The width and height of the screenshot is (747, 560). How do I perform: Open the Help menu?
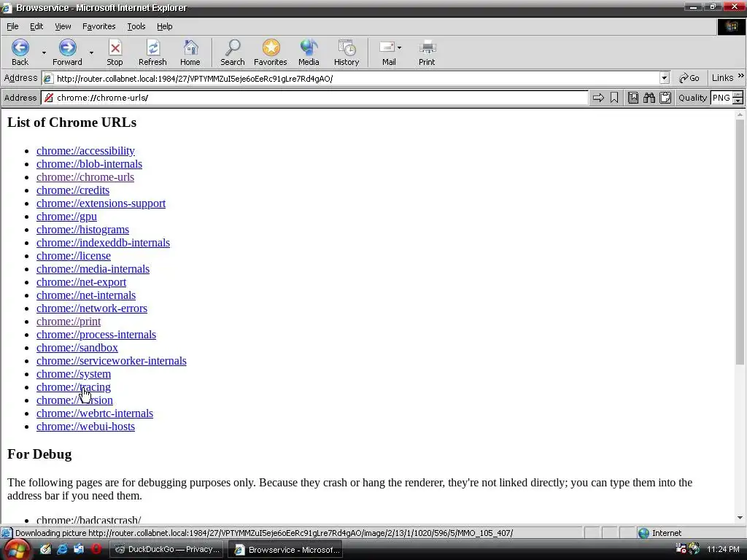(164, 26)
